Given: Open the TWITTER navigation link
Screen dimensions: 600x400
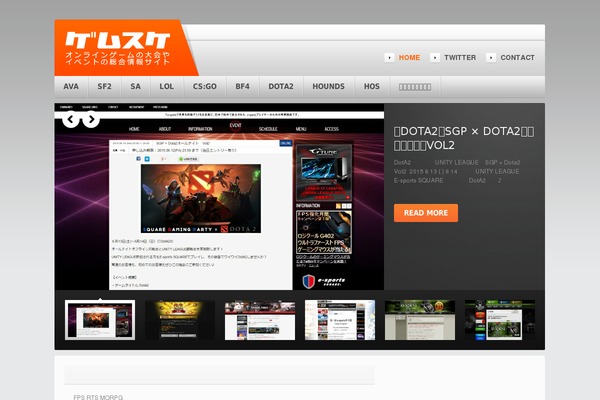Looking at the screenshot, I should [460, 57].
